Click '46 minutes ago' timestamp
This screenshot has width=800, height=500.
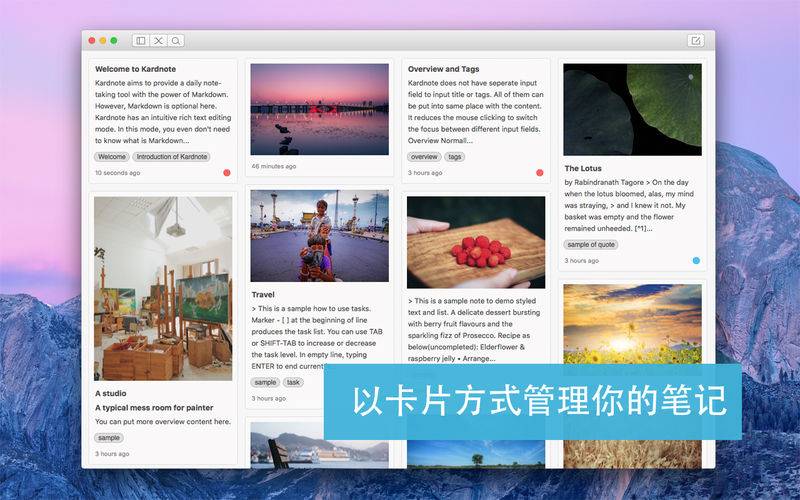tap(273, 166)
